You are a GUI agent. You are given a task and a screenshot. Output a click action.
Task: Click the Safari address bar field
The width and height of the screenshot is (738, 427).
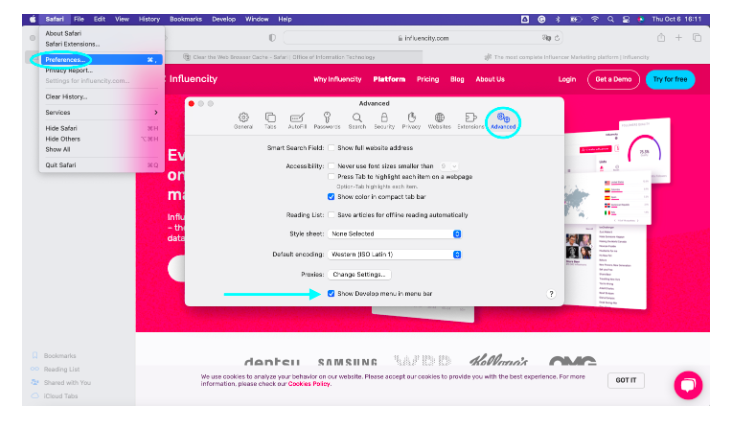[x=423, y=38]
